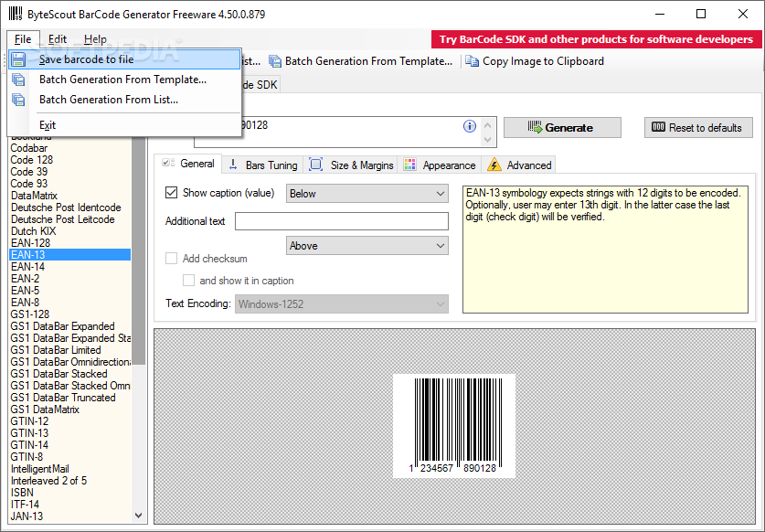This screenshot has width=765, height=532.
Task: Select JAN-13 at the list bottom
Action: tap(27, 516)
